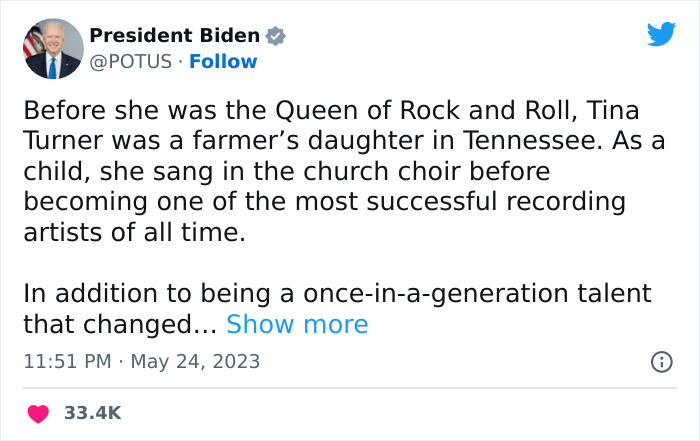Click the blue verified badge
The width and height of the screenshot is (700, 441).
point(276,36)
